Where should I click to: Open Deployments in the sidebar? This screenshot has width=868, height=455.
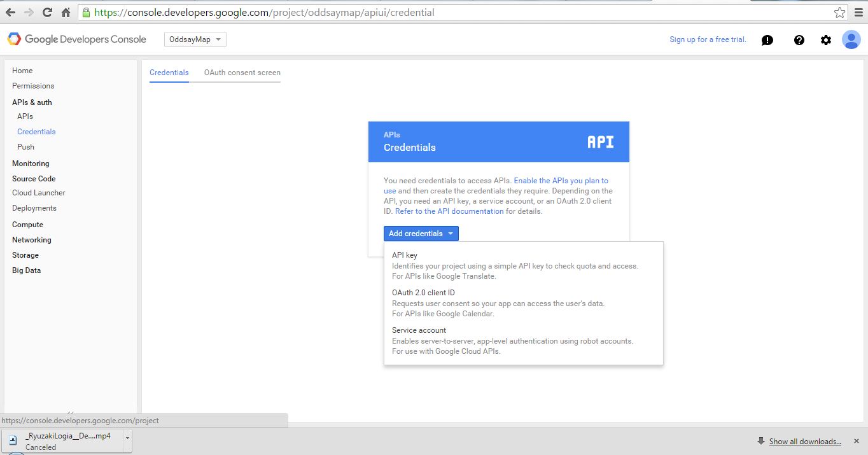pos(34,208)
